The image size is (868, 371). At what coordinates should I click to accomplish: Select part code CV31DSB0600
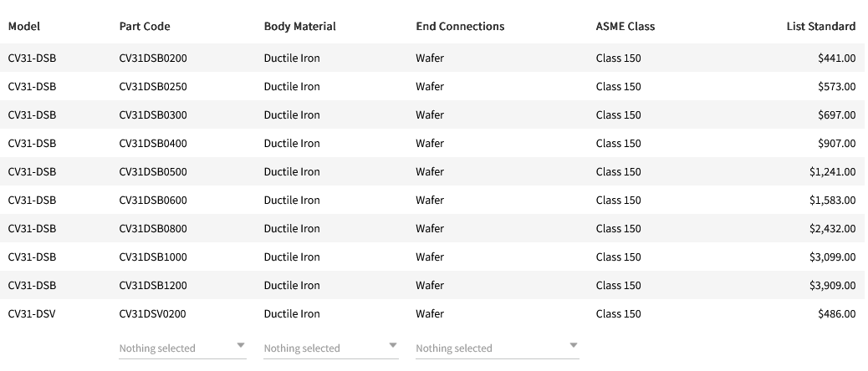153,201
